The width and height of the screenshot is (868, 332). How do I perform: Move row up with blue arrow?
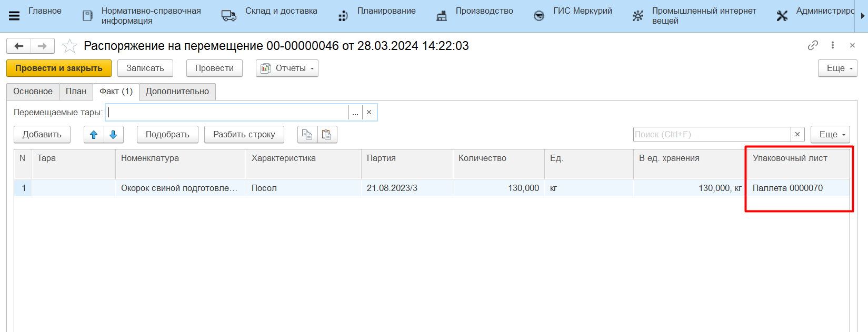tap(94, 135)
